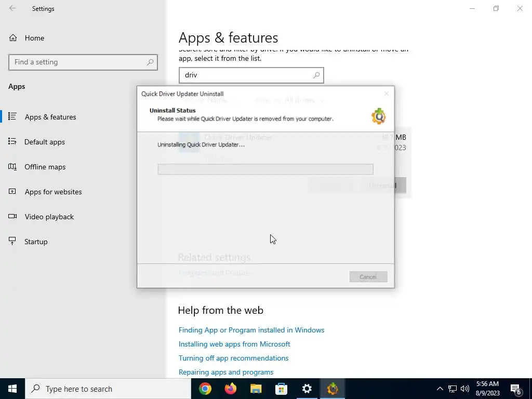Click the app search field containing driv
This screenshot has width=532, height=399.
point(251,75)
